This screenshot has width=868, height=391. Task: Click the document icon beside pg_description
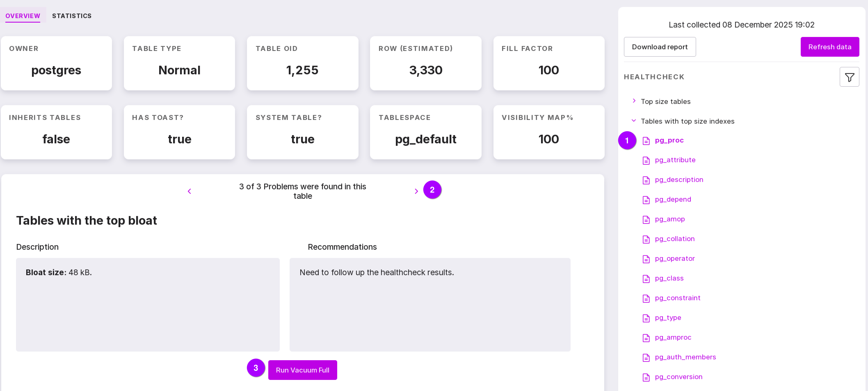646,180
